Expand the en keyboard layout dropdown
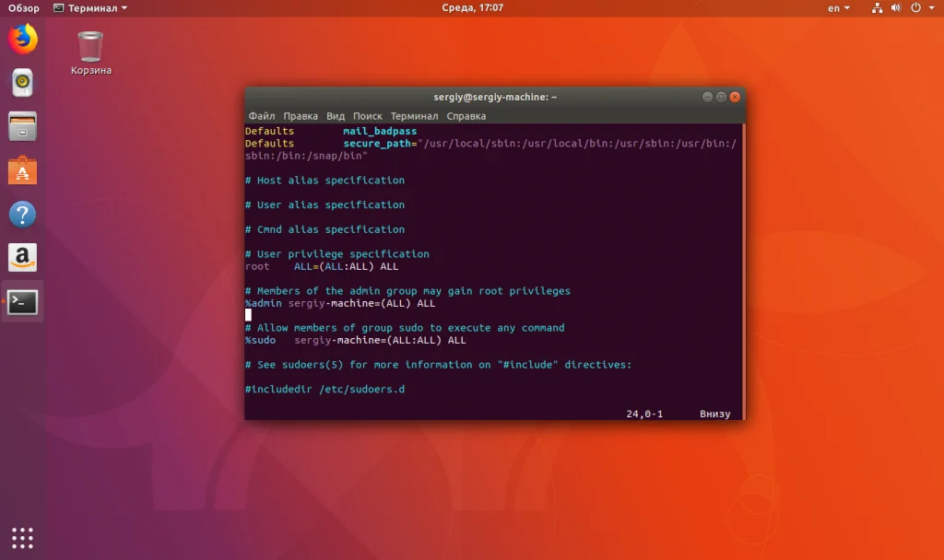This screenshot has width=944, height=560. coord(839,7)
